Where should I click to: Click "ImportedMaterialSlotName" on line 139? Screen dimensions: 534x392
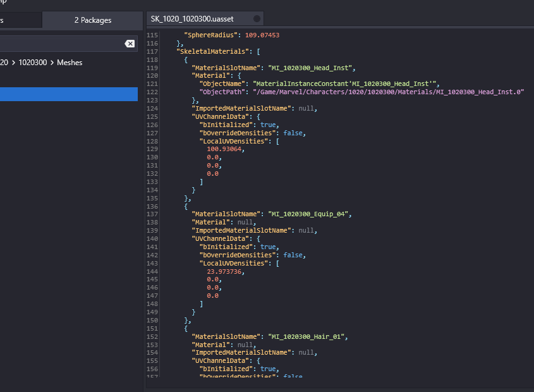pyautogui.click(x=241, y=230)
